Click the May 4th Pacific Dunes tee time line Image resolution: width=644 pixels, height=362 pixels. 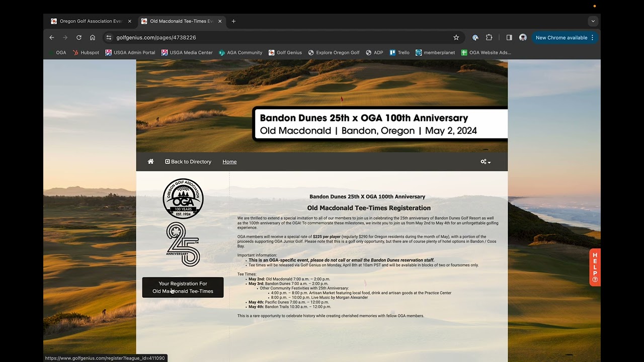click(289, 302)
